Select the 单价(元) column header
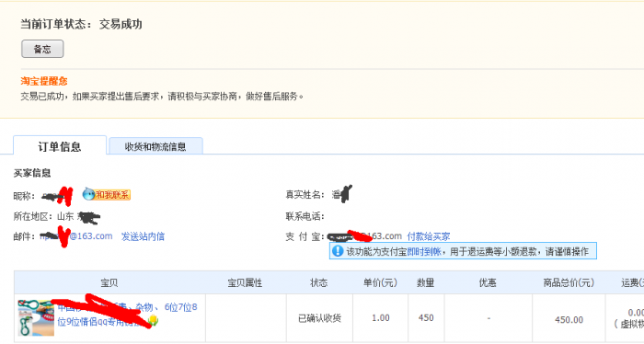The width and height of the screenshot is (644, 344). click(x=380, y=283)
